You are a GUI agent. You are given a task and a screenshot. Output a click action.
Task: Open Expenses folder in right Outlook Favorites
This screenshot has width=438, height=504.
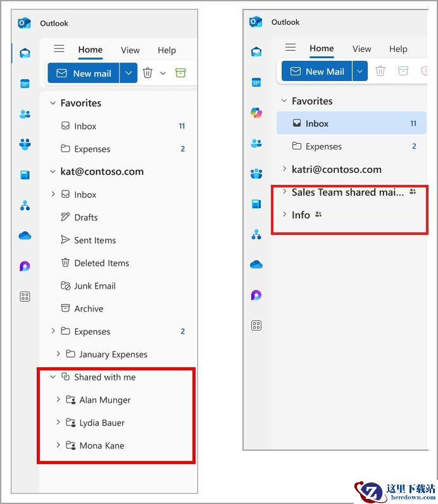point(351,146)
